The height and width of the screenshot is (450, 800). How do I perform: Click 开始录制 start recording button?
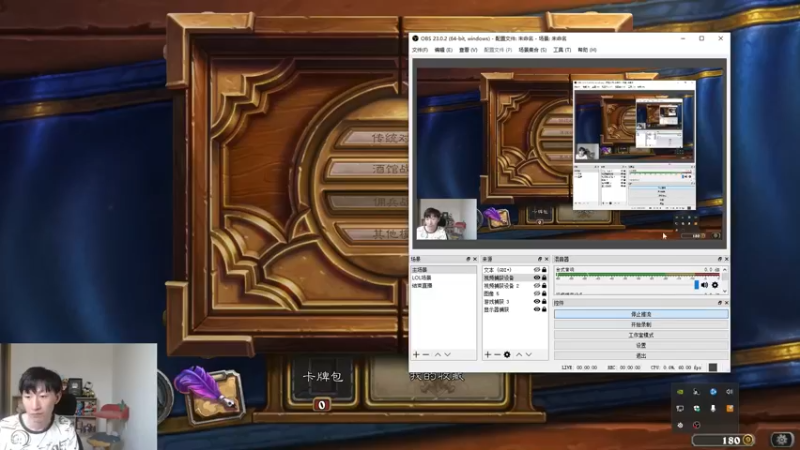click(641, 324)
